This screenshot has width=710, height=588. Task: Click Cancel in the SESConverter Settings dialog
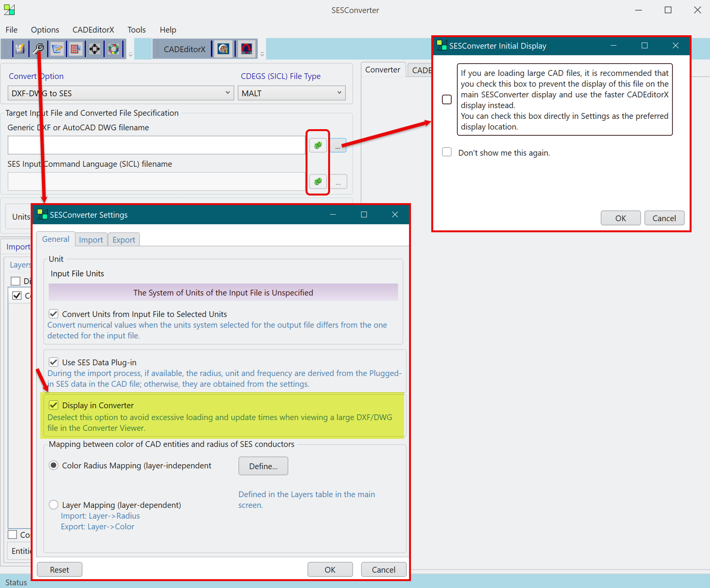click(383, 569)
